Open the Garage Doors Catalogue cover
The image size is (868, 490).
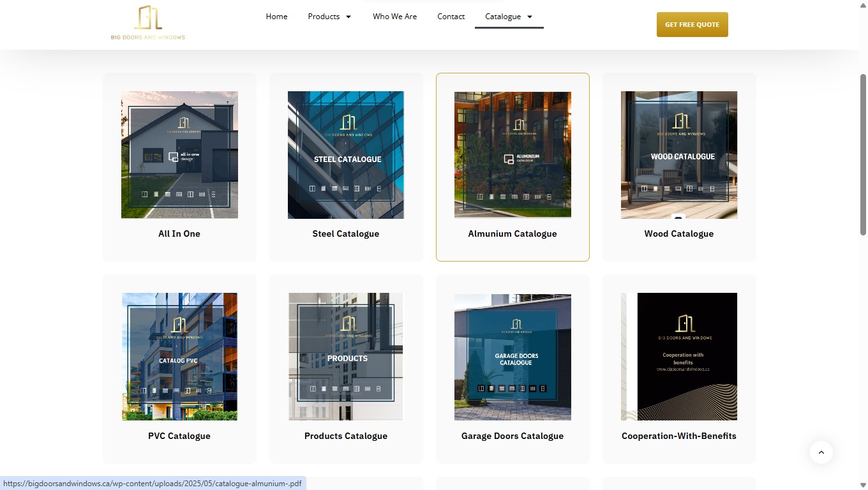[x=513, y=357]
